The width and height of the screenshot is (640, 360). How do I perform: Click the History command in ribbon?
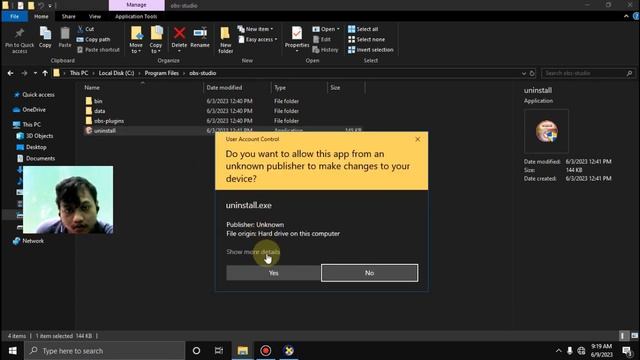point(325,50)
